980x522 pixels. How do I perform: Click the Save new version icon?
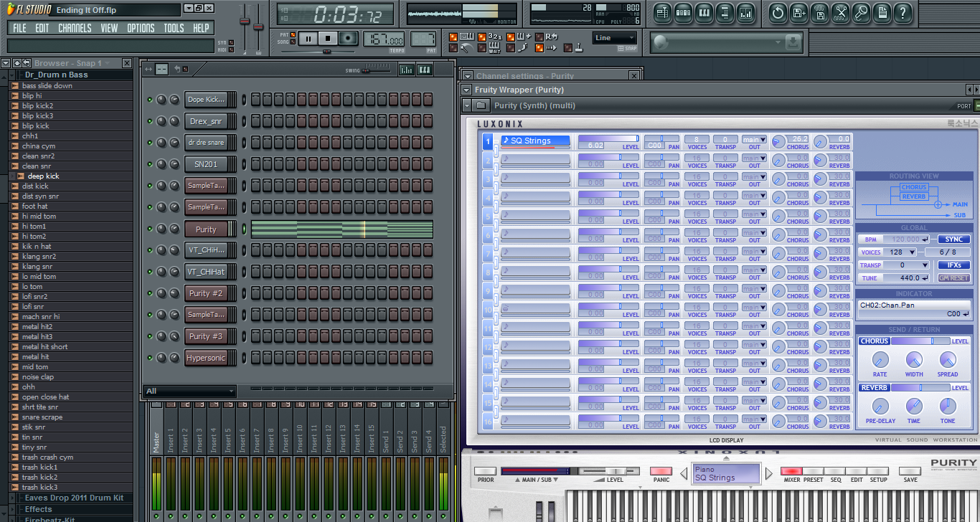pos(798,12)
